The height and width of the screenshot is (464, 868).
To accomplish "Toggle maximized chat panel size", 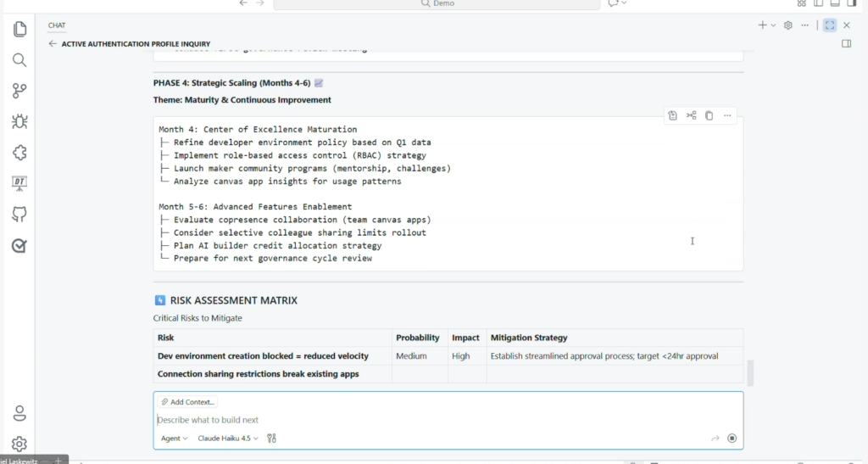I will tap(829, 25).
